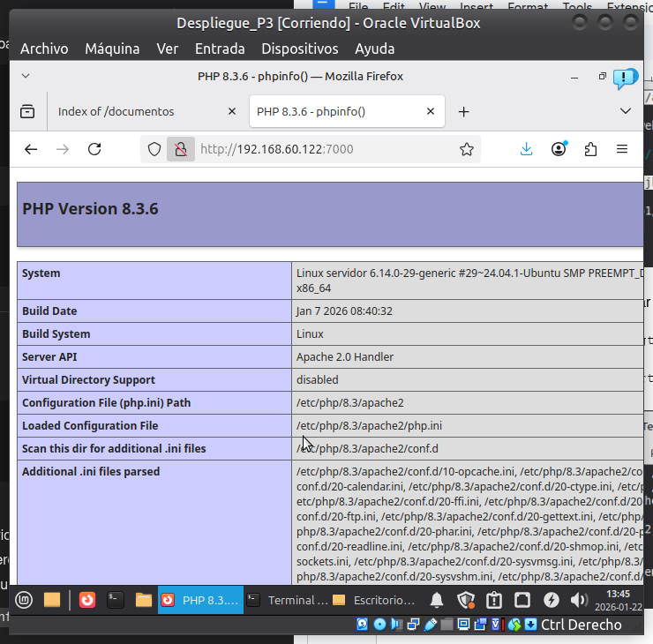Click the insecure connection padlock icon
Image resolution: width=653 pixels, height=644 pixels.
click(x=180, y=149)
